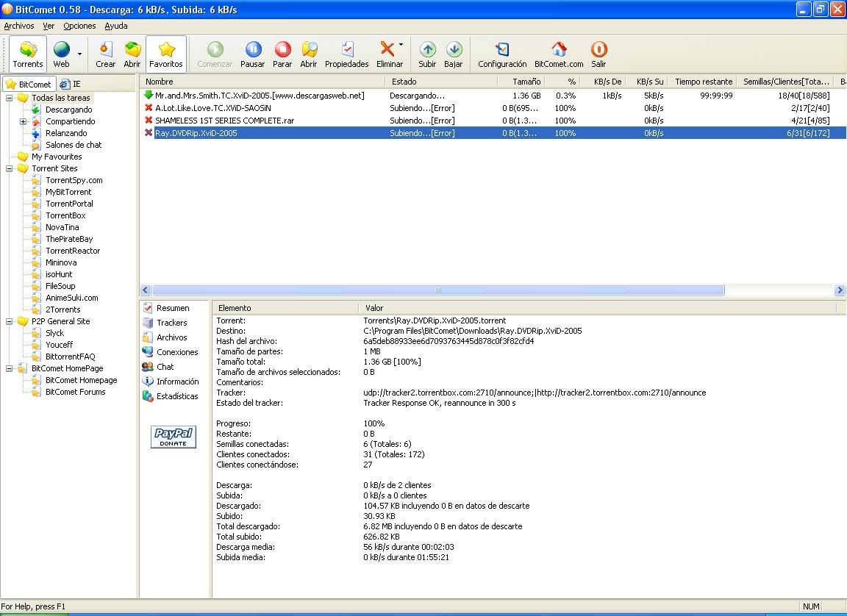Click the Valor column header in details
The image size is (847, 616).
pyautogui.click(x=598, y=308)
